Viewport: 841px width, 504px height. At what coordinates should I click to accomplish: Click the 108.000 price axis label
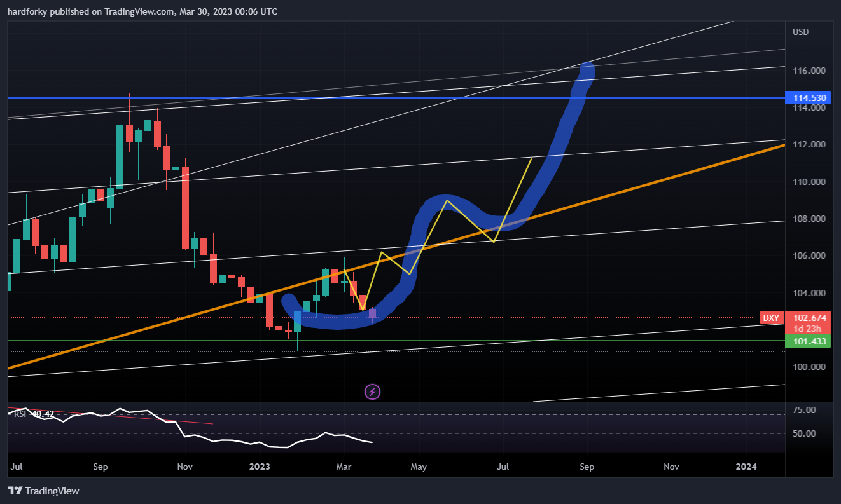809,219
